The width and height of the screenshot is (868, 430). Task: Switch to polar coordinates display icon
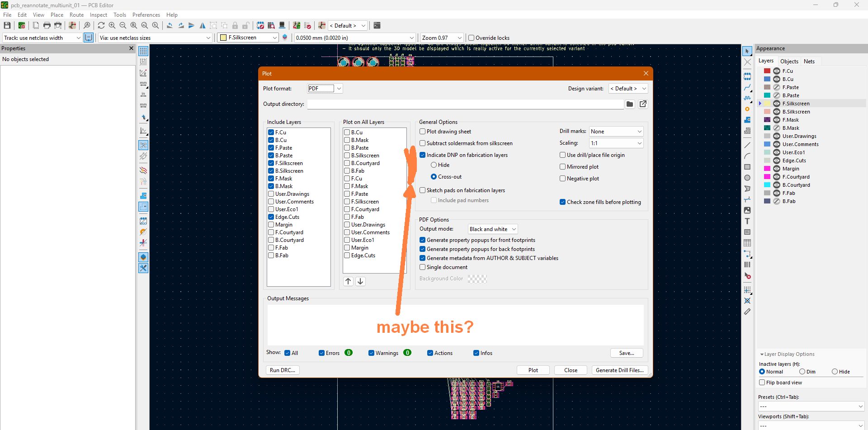click(143, 73)
